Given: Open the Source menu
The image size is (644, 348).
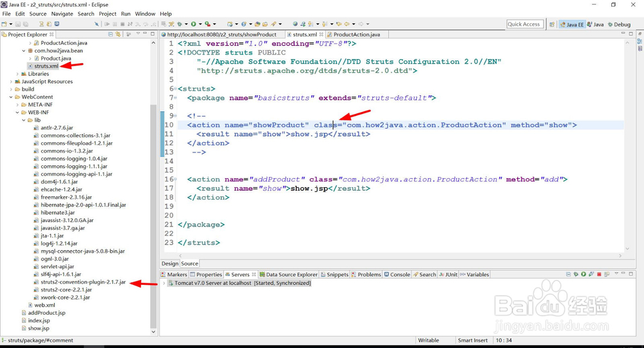Looking at the screenshot, I should pyautogui.click(x=38, y=14).
